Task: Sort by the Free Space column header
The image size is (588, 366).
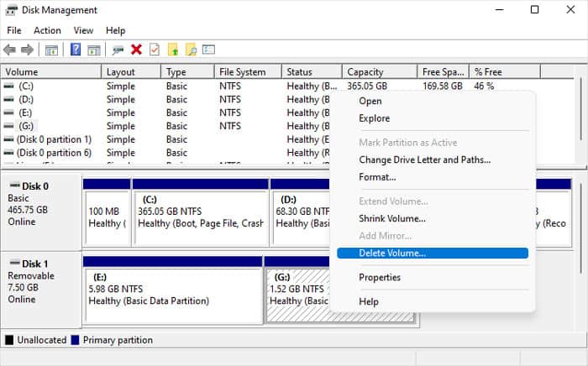Action: click(x=444, y=72)
